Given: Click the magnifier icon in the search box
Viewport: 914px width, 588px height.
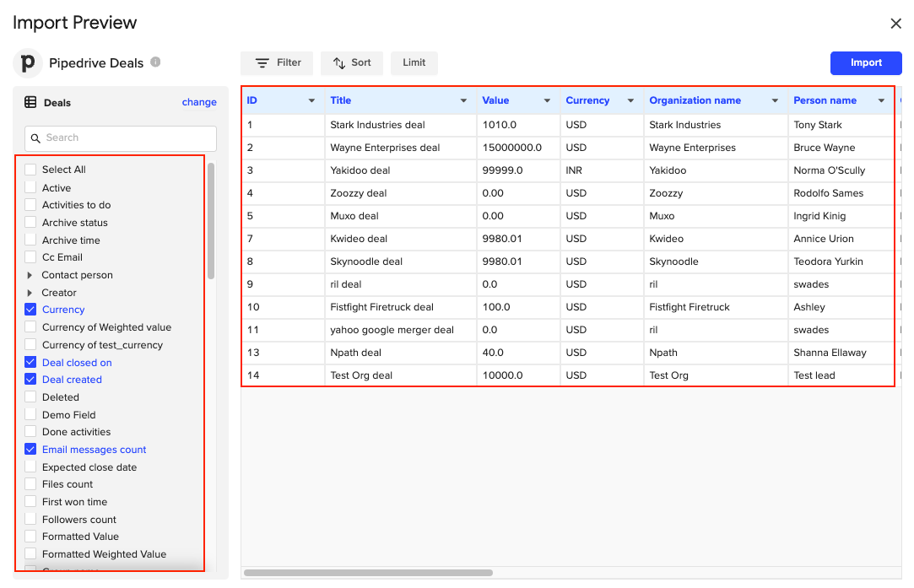Looking at the screenshot, I should tap(35, 138).
